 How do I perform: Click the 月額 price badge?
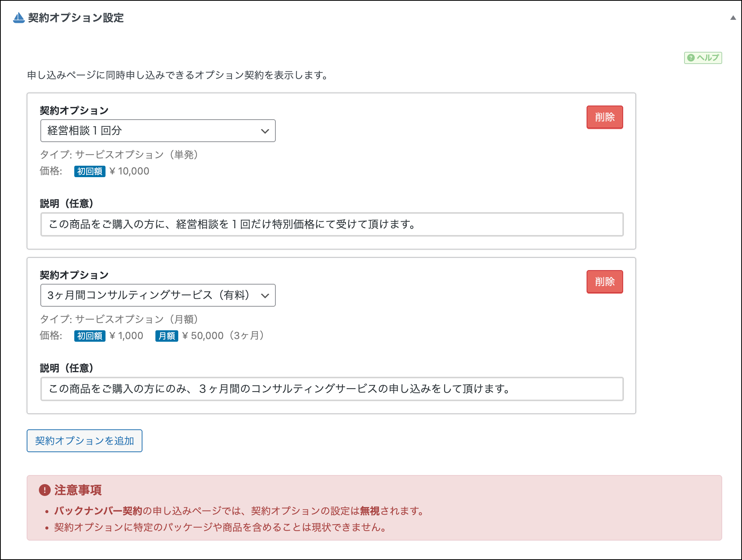click(x=166, y=336)
